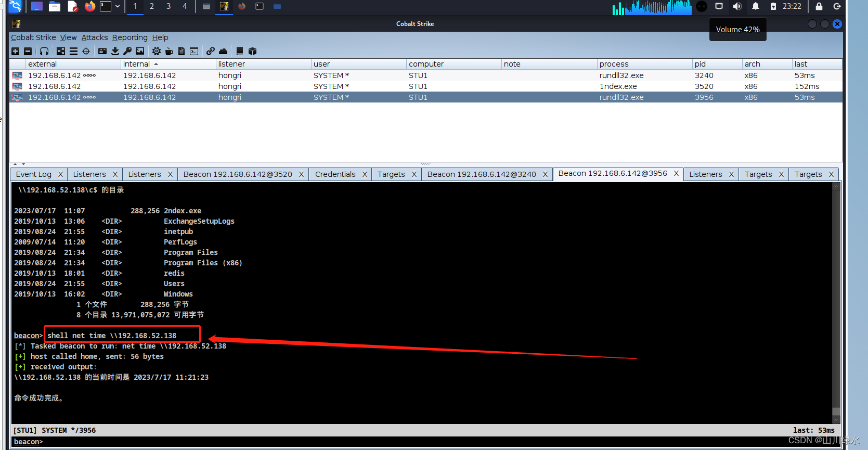Open Listeners via the headphones icon
Screen dimensions: 868x450
(x=44, y=51)
